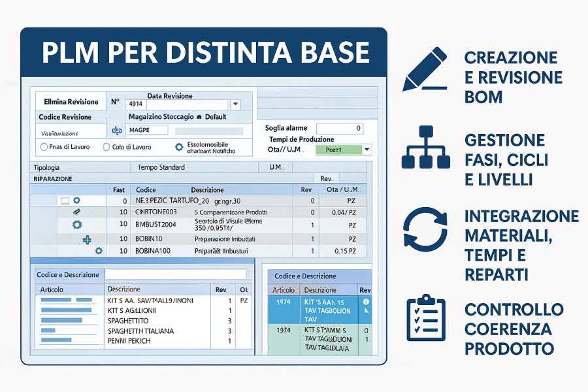Click the Soglia alarme input field
The width and height of the screenshot is (588, 392).
339,129
